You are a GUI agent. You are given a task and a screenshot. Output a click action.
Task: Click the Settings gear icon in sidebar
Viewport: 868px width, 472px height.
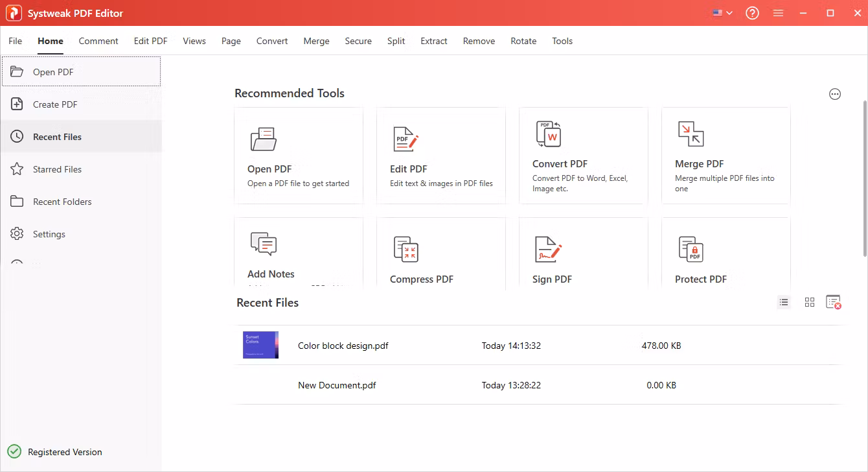(x=17, y=234)
